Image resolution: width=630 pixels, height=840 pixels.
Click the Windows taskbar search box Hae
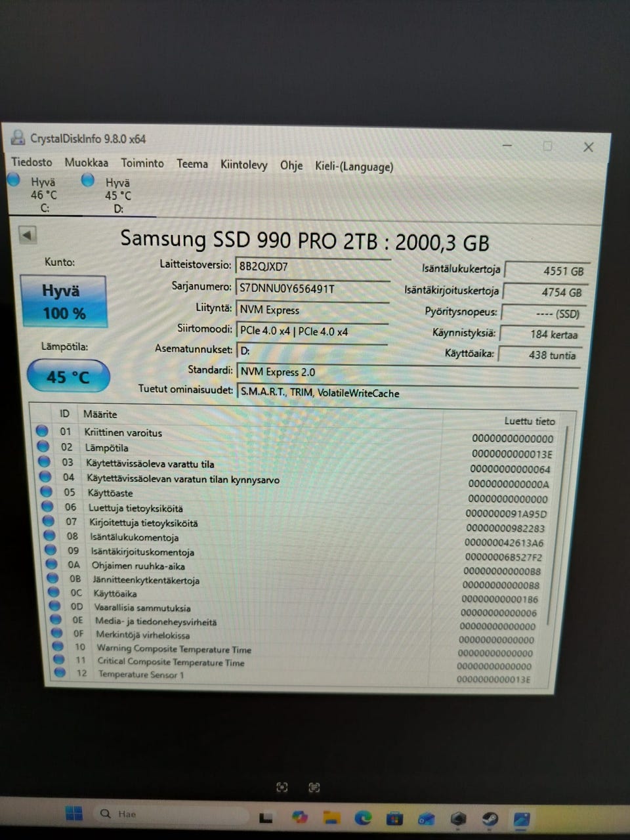click(172, 814)
